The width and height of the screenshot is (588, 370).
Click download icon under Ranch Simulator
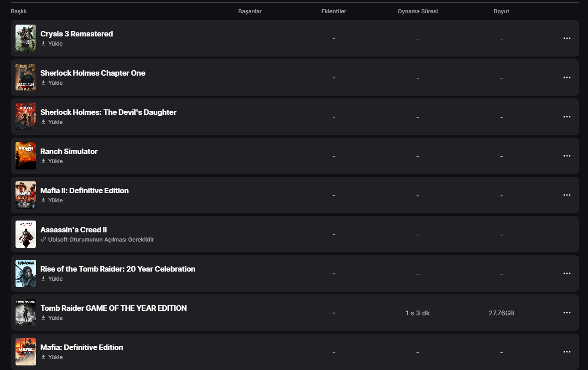(43, 161)
